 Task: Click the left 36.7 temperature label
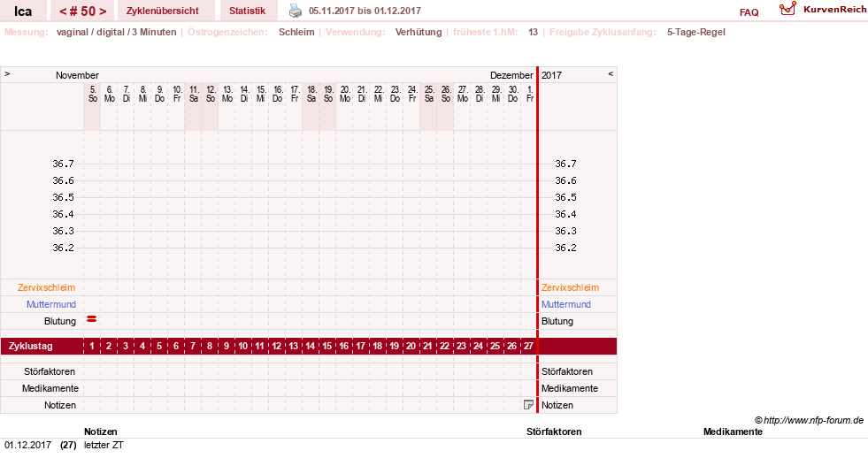63,164
